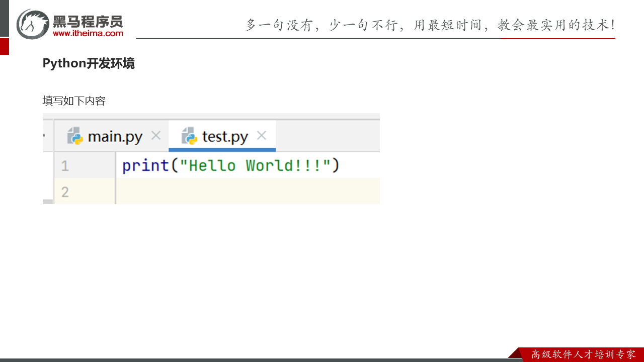The width and height of the screenshot is (644, 362).
Task: Click the 填写如下内容 instruction text
Action: 74,101
